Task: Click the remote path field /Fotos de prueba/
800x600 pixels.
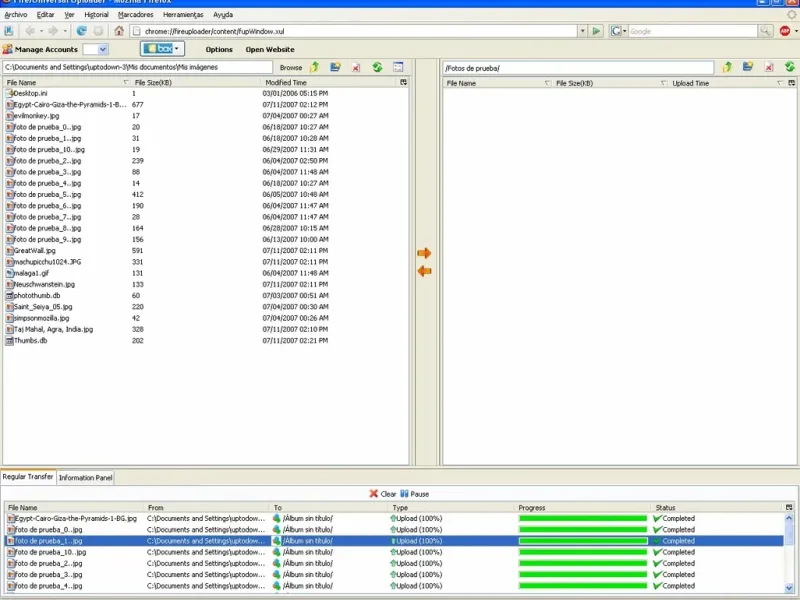Action: (578, 68)
